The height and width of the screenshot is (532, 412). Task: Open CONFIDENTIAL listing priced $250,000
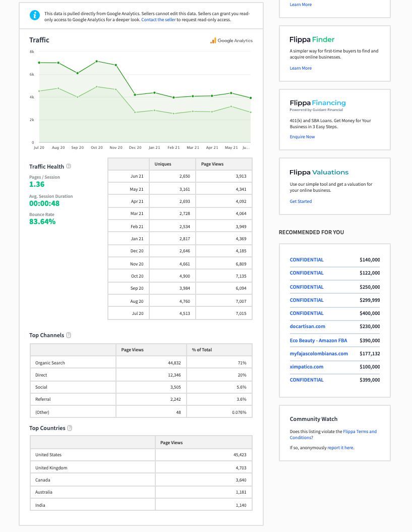307,287
